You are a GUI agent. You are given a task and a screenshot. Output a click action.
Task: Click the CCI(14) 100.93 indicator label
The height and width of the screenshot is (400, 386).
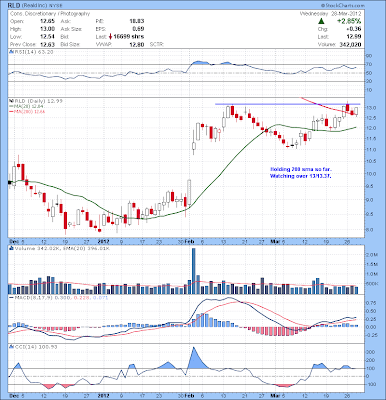pos(36,347)
